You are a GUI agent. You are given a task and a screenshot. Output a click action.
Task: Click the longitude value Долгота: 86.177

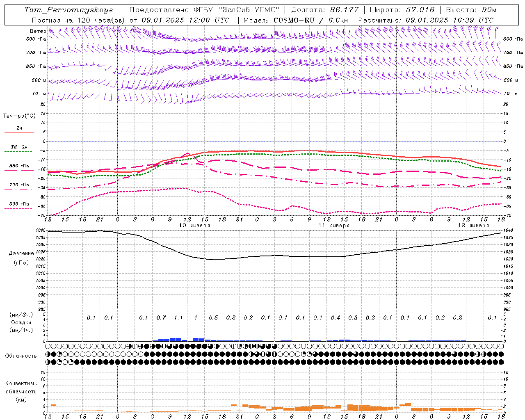[x=325, y=10]
